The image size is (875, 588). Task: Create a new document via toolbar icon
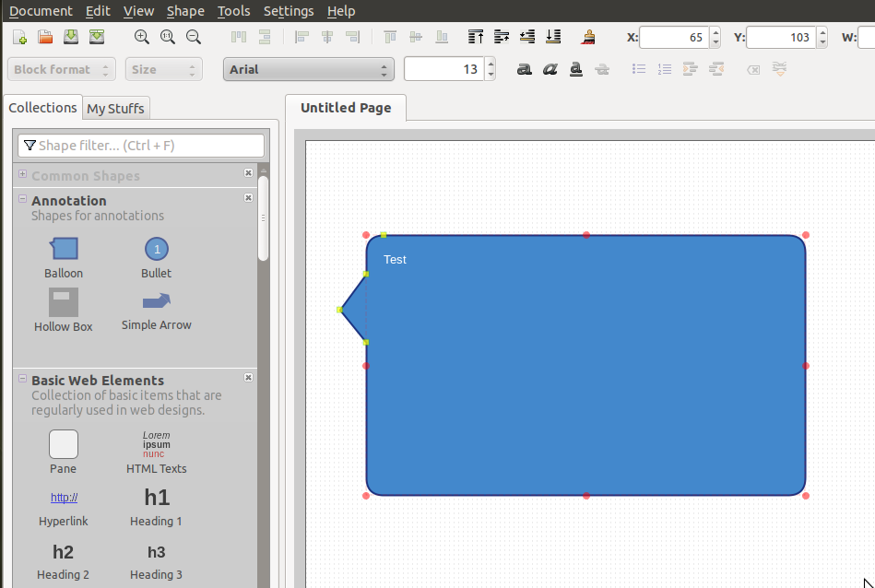(x=19, y=37)
